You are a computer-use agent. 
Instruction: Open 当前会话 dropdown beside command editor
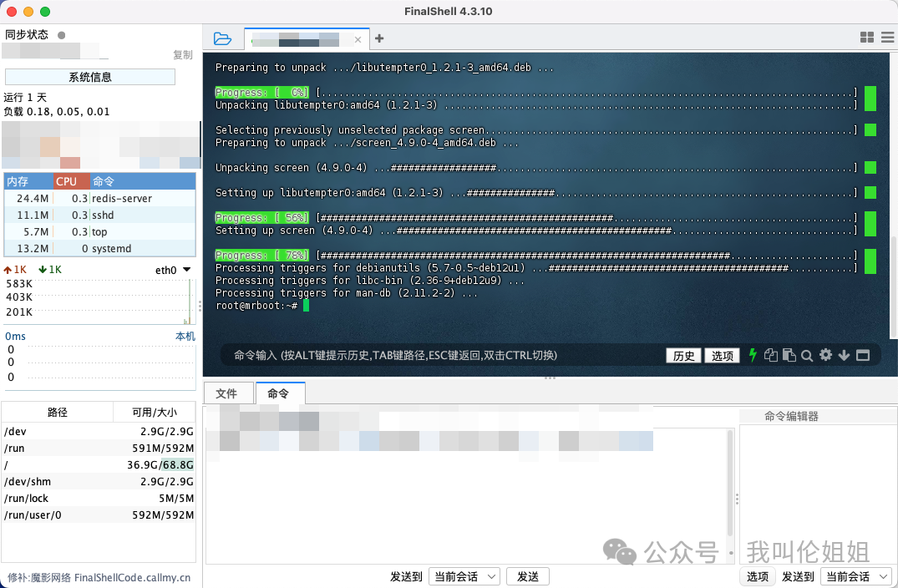tap(855, 576)
